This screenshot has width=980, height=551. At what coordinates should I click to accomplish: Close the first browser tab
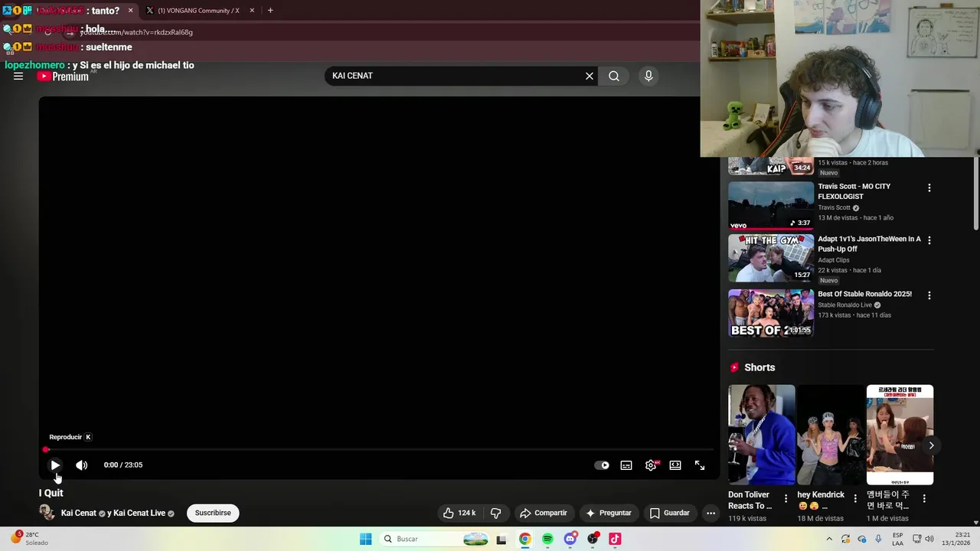131,11
